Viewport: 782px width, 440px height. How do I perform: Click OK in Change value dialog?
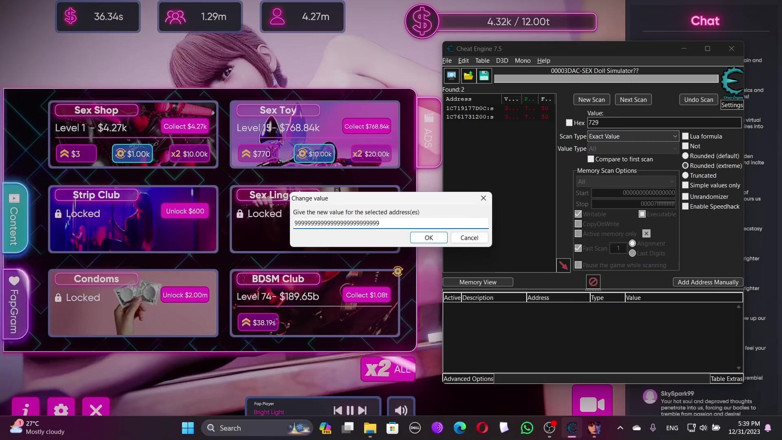pos(428,237)
